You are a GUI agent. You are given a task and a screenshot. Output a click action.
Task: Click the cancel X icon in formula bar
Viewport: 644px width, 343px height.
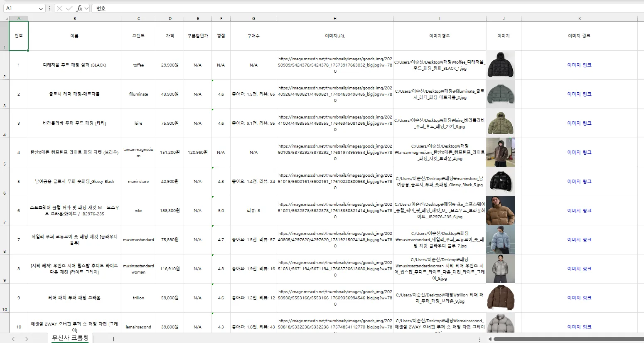(59, 8)
